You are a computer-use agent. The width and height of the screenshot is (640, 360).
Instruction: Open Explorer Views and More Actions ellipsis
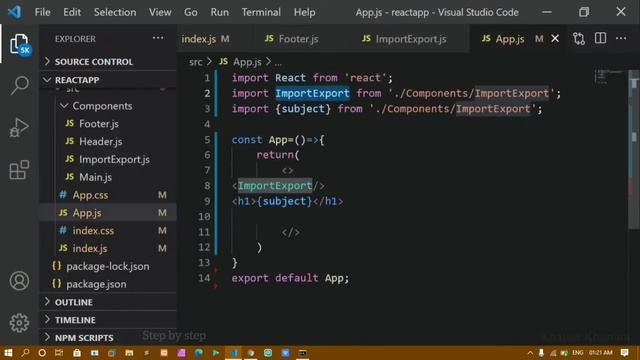coord(158,38)
